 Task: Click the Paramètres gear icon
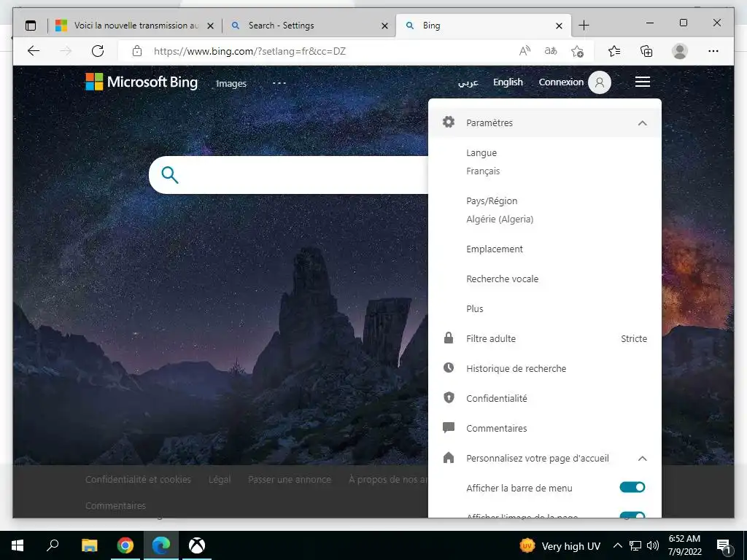[449, 122]
